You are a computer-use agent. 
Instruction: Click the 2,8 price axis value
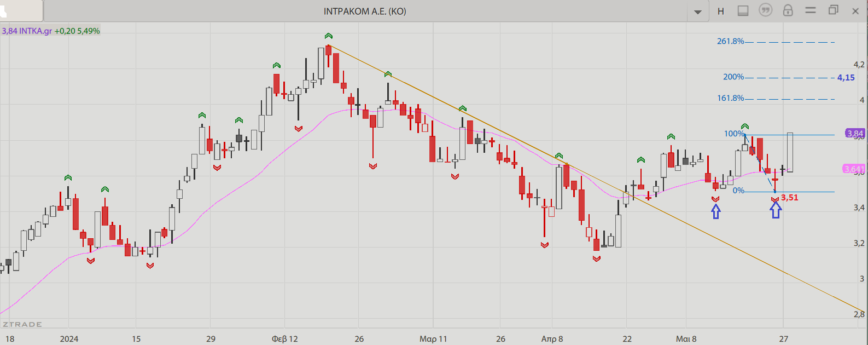tap(859, 314)
